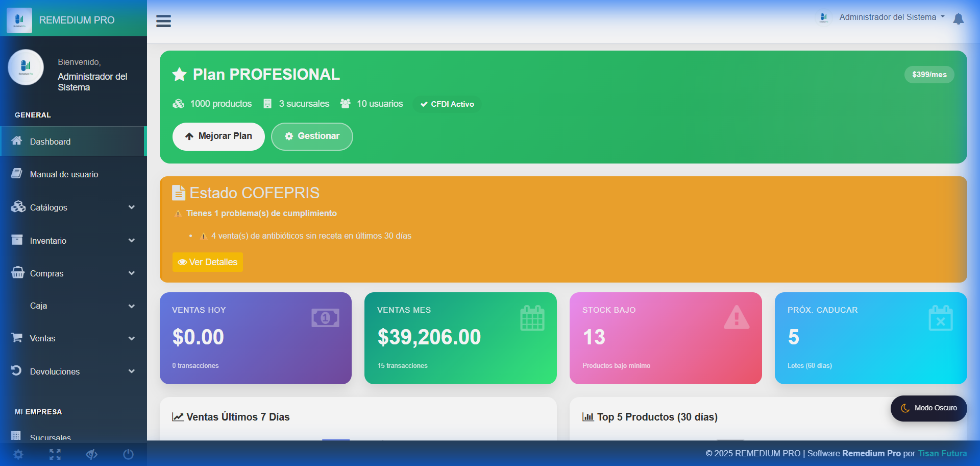The height and width of the screenshot is (466, 980).
Task: Open settings gear in sidebar footer
Action: coord(18,454)
